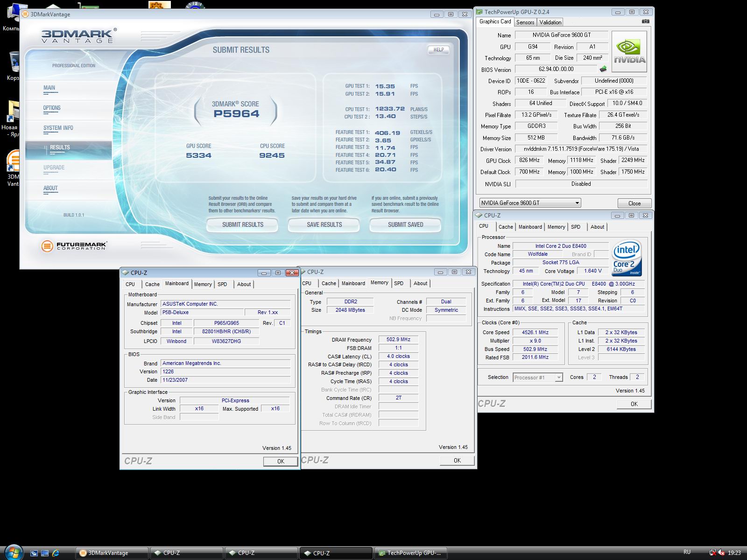
Task: Click the SAVE RESULTS button
Action: coord(324,224)
